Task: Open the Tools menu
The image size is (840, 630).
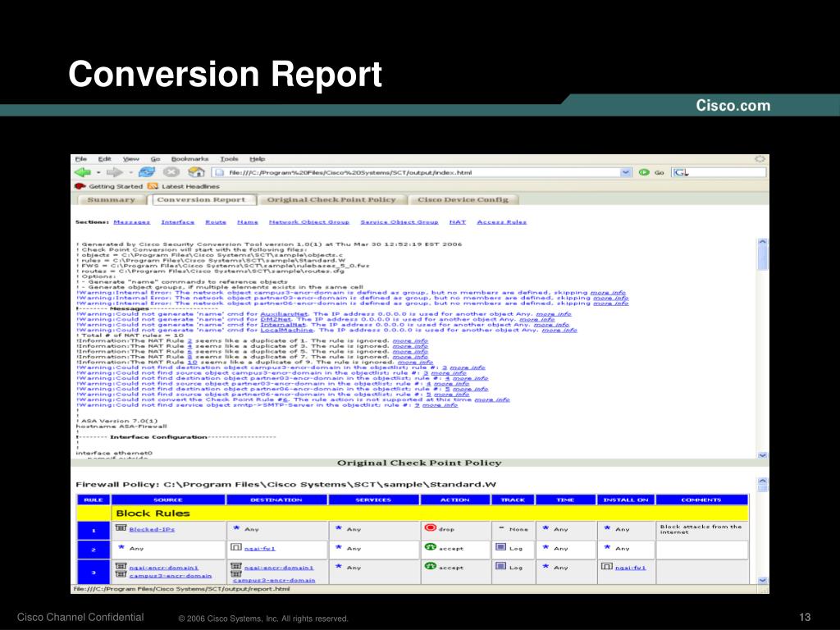Action: click(230, 159)
